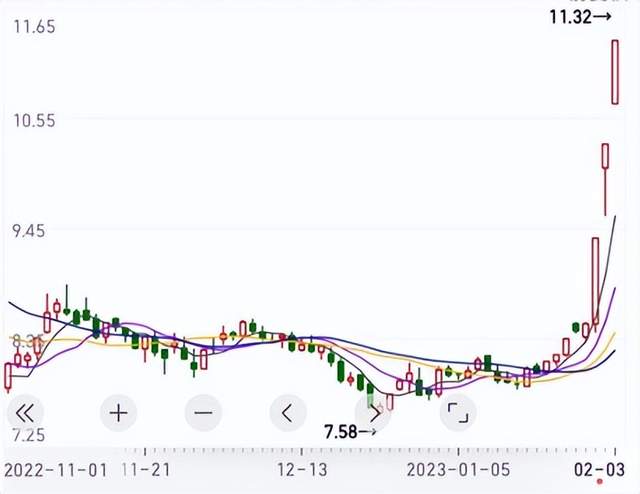Move chart right with right chevron
The height and width of the screenshot is (494, 640).
pyautogui.click(x=373, y=413)
